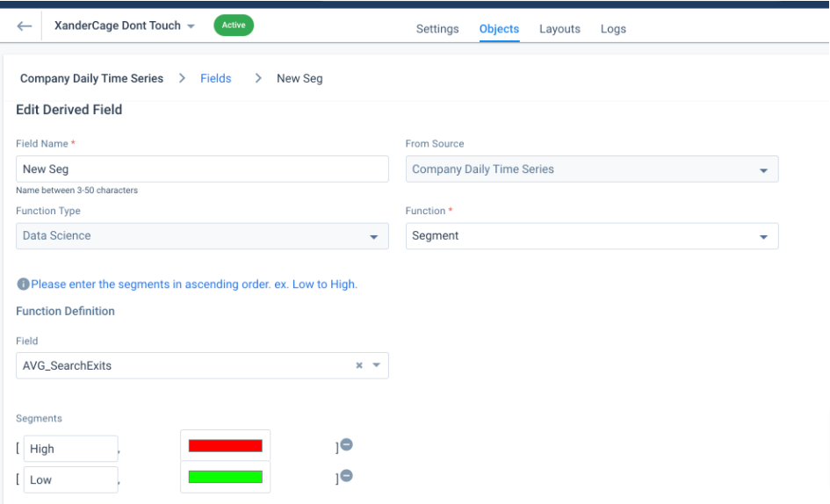Click the Low segment name input

click(x=70, y=480)
